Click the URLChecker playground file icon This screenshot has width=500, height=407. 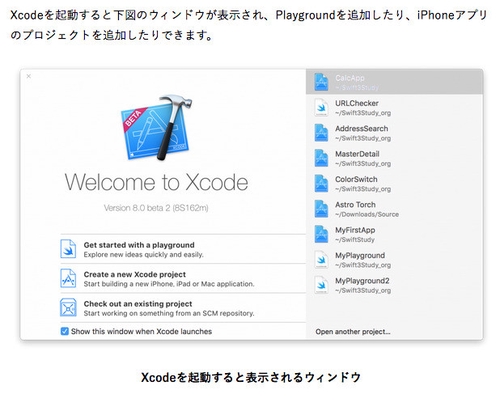pos(321,107)
